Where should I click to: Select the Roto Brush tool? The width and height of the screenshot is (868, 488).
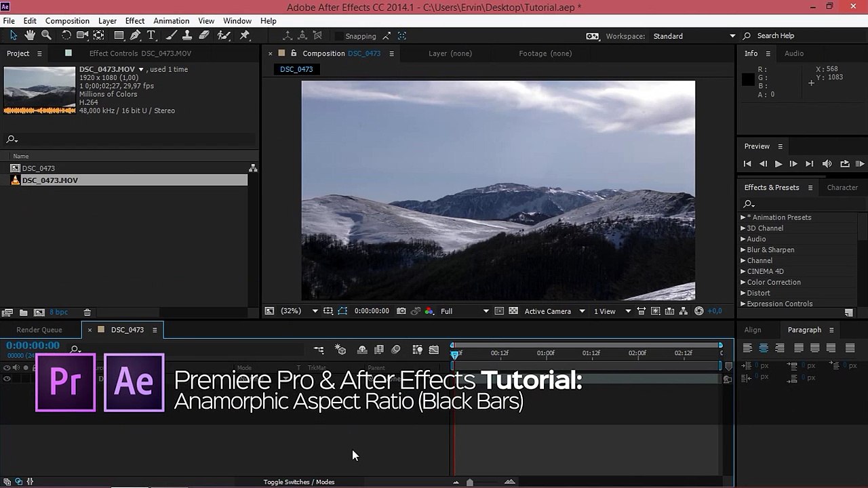pyautogui.click(x=224, y=35)
